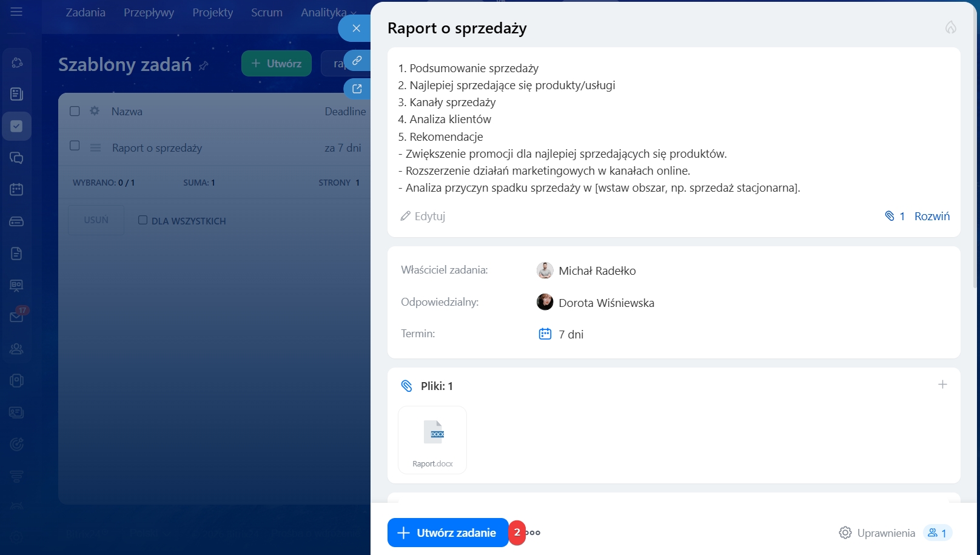Expand the Analityka menu dropdown
Image resolution: width=980 pixels, height=555 pixels.
(x=328, y=12)
